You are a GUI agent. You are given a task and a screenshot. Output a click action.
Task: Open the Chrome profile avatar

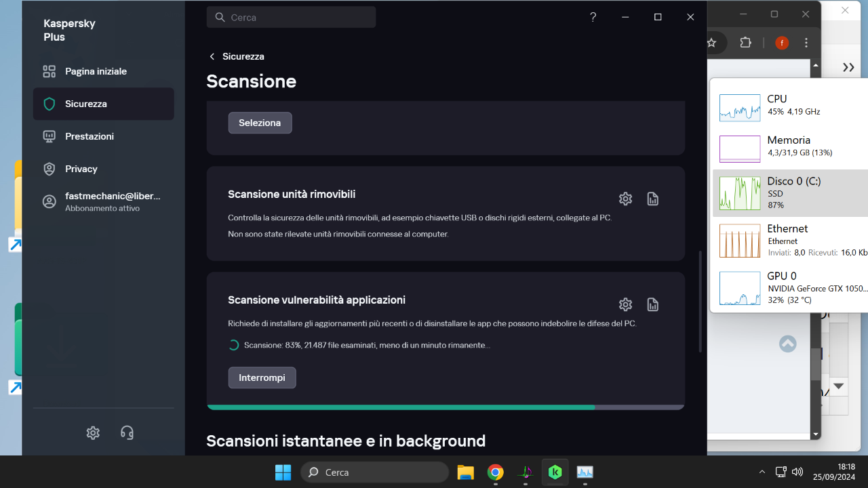(x=782, y=43)
